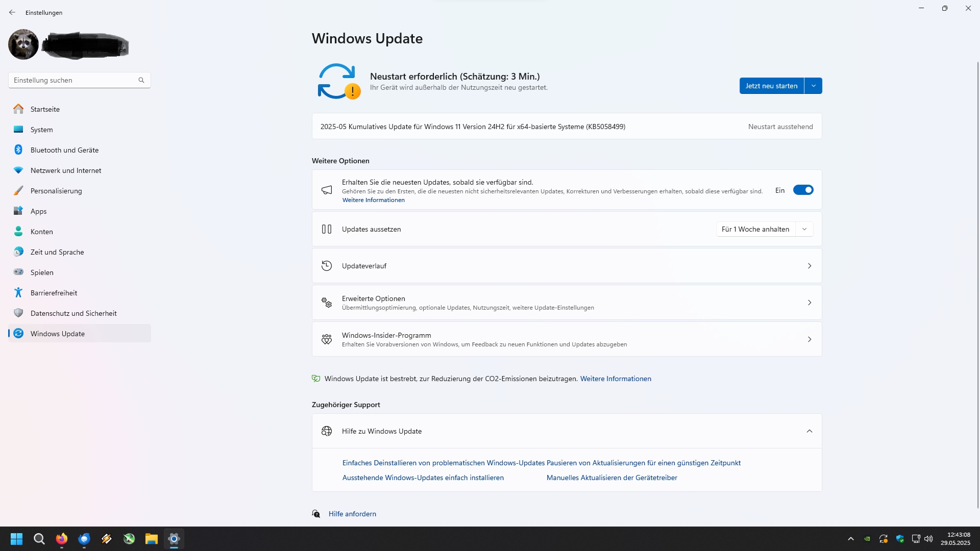Screen dimensions: 980x551
Task: Open Bluetooth und Geräte settings
Action: pos(80,150)
